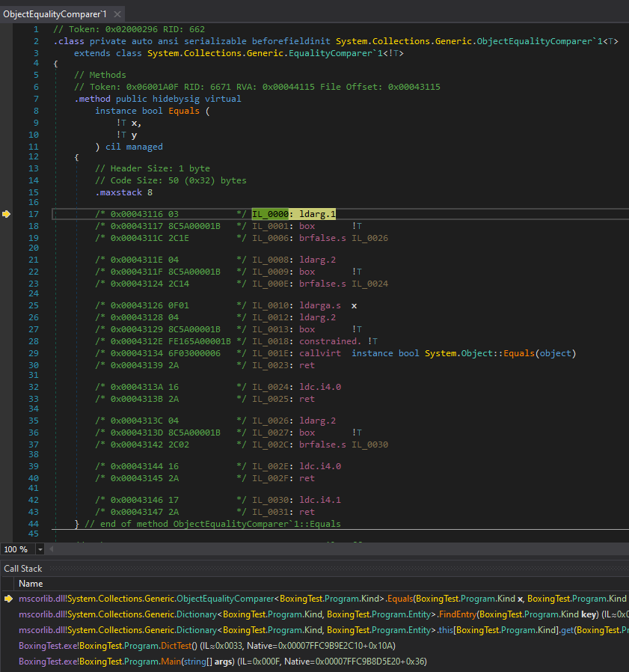Click the ret instruction at IL_0023
The image size is (629, 672).
[x=307, y=365]
